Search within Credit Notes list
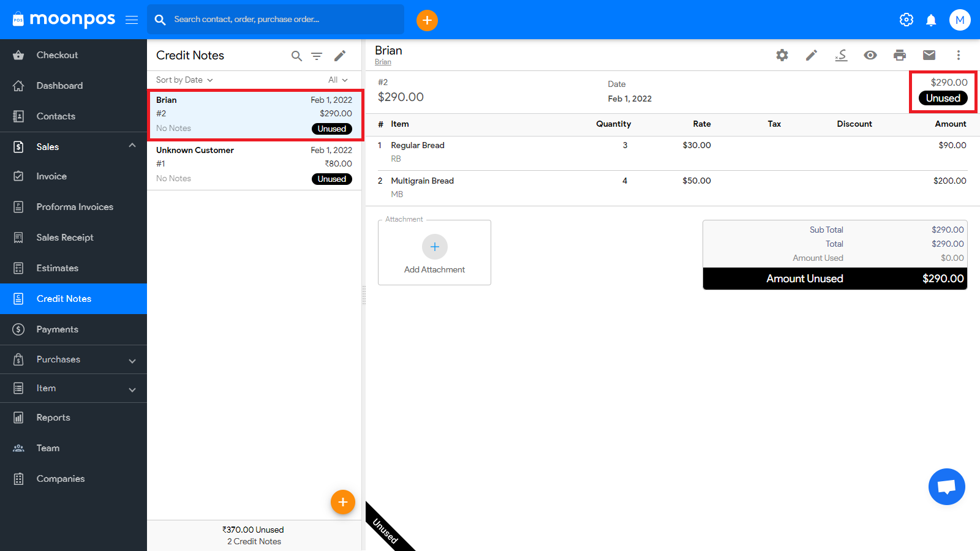 (x=296, y=56)
